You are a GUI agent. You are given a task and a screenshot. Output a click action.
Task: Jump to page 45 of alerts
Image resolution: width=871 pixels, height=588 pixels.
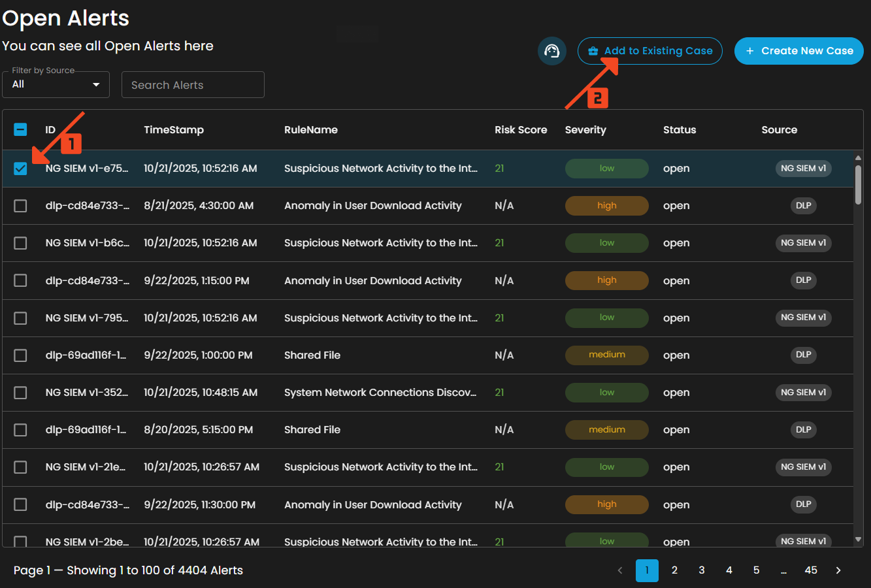[x=811, y=570]
